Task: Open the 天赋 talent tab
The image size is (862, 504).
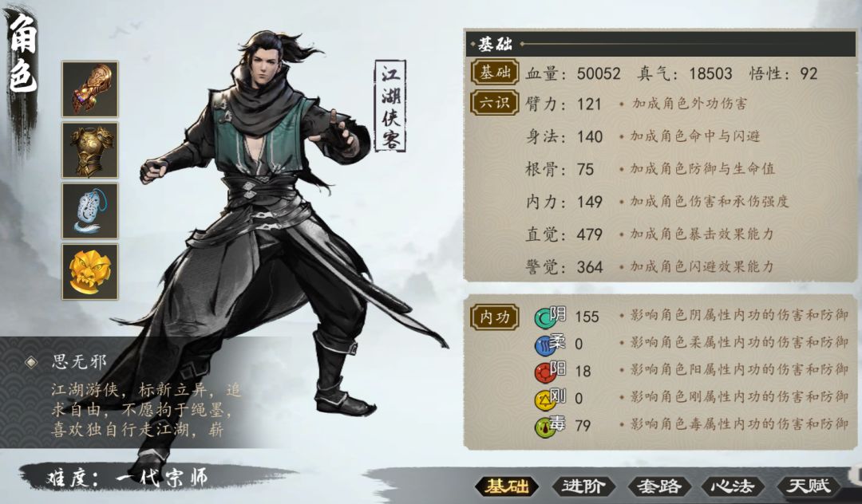Action: coord(808,486)
